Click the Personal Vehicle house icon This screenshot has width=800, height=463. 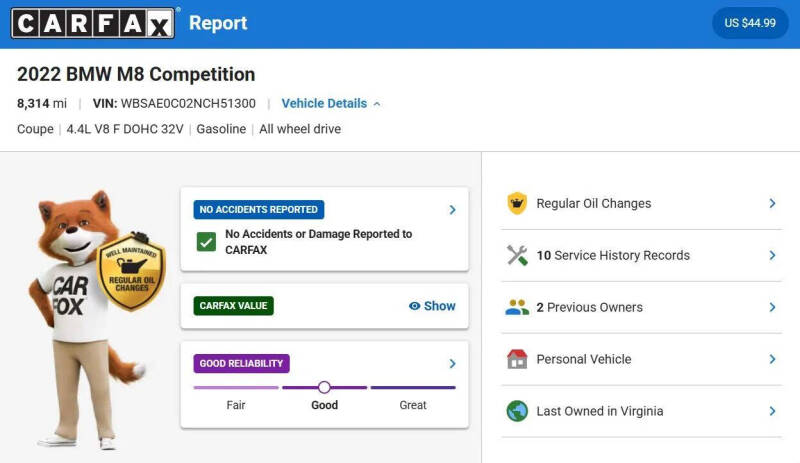click(x=517, y=359)
